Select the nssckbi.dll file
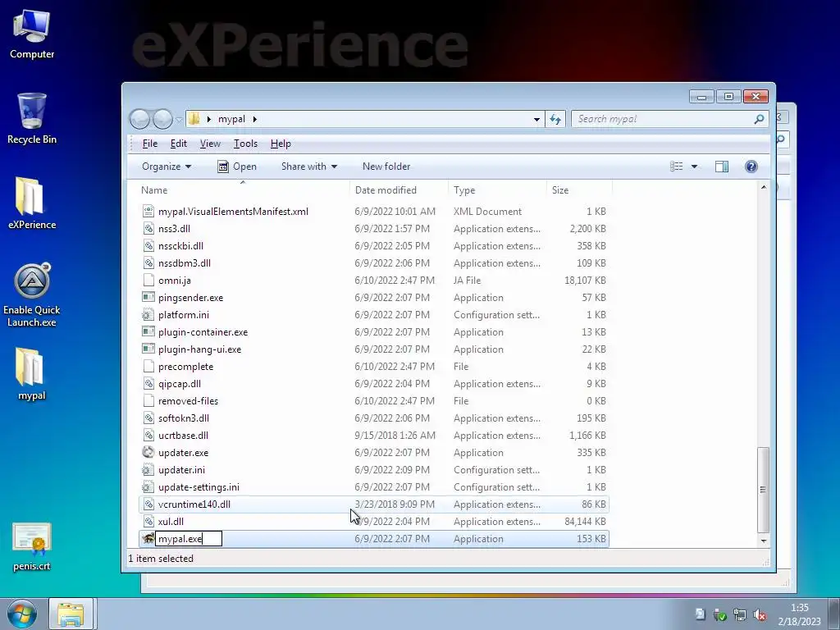The height and width of the screenshot is (630, 840). [373, 245]
